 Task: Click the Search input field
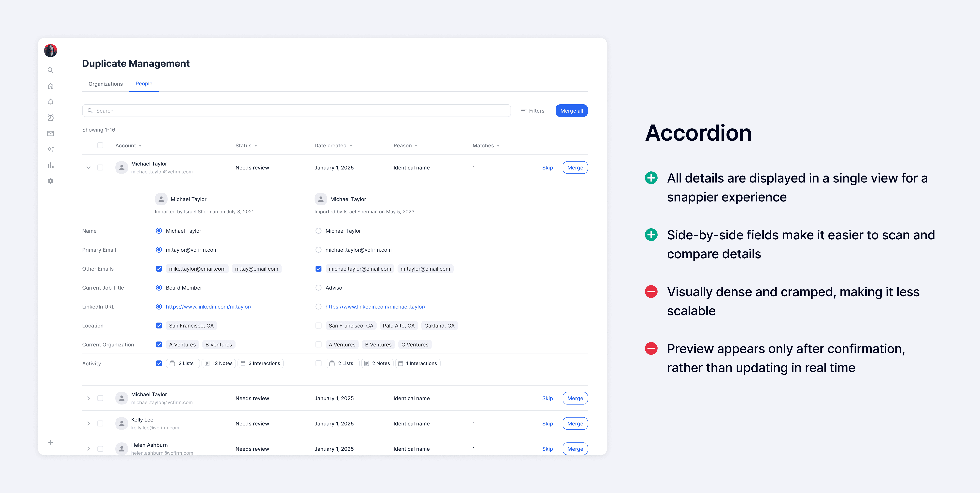tap(297, 111)
